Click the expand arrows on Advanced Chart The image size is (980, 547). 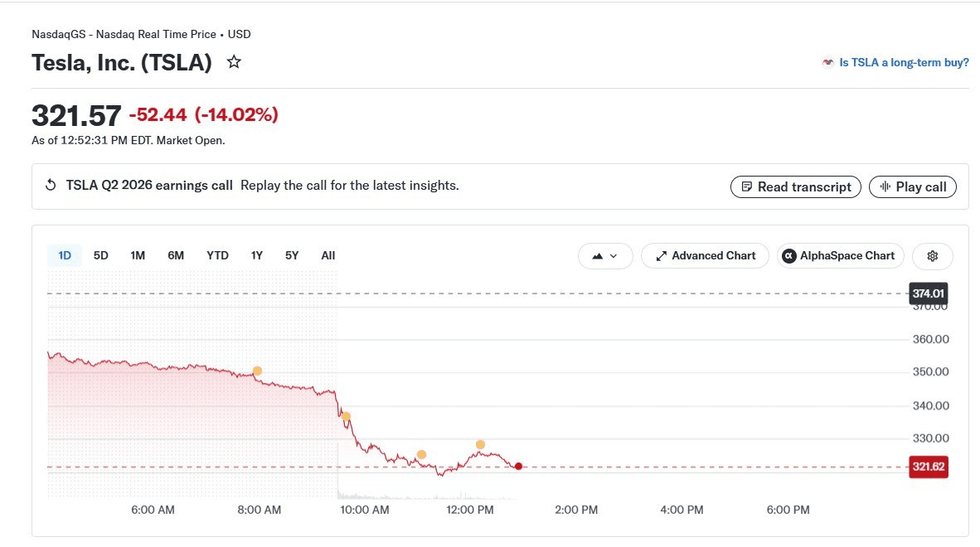(x=662, y=256)
